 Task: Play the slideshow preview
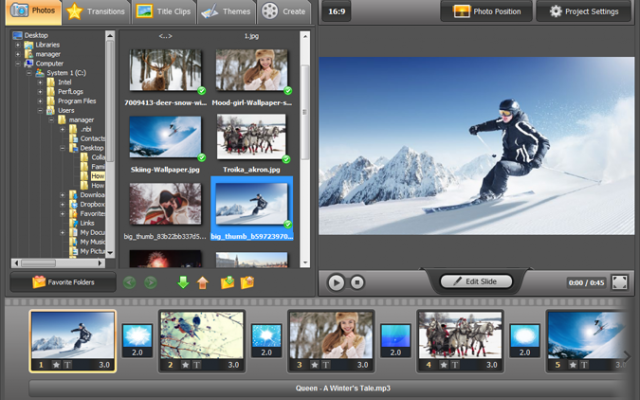click(336, 282)
